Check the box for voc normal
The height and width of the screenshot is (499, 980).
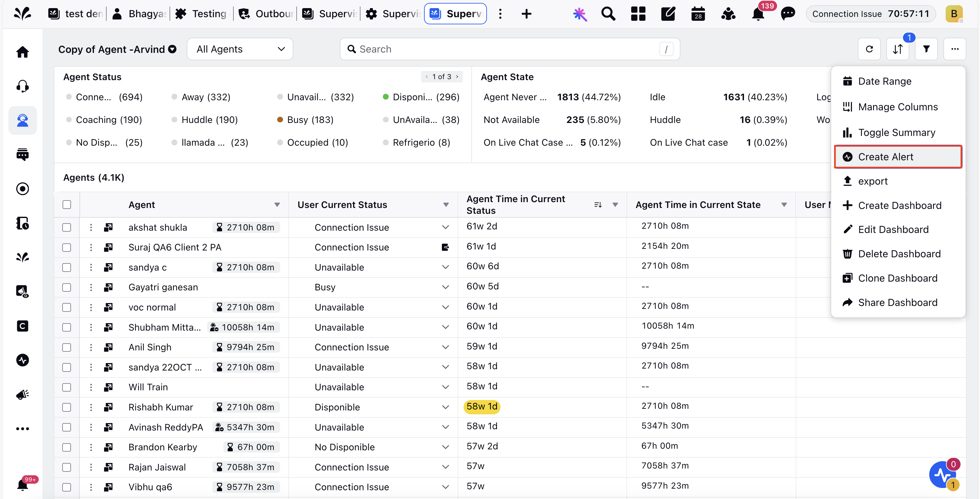pos(66,308)
